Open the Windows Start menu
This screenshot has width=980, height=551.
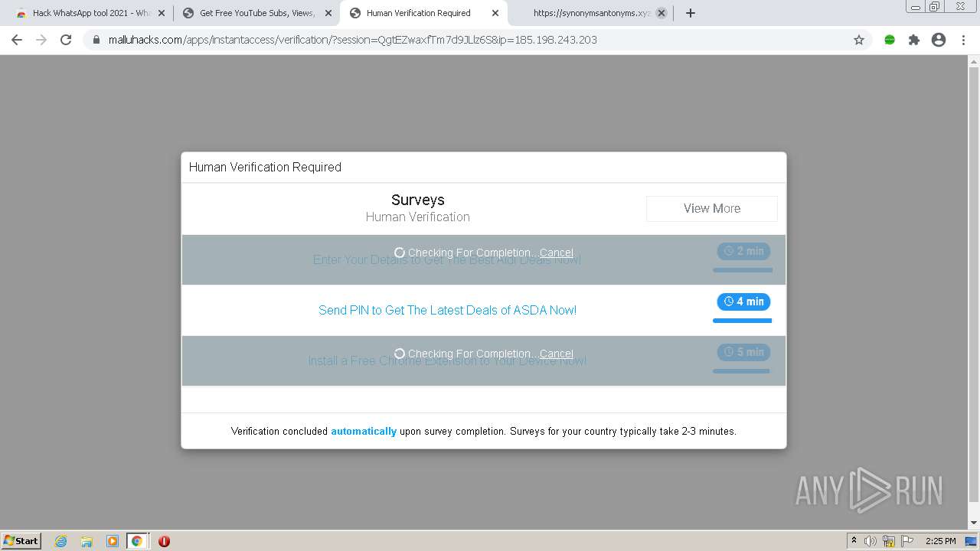[x=21, y=540]
